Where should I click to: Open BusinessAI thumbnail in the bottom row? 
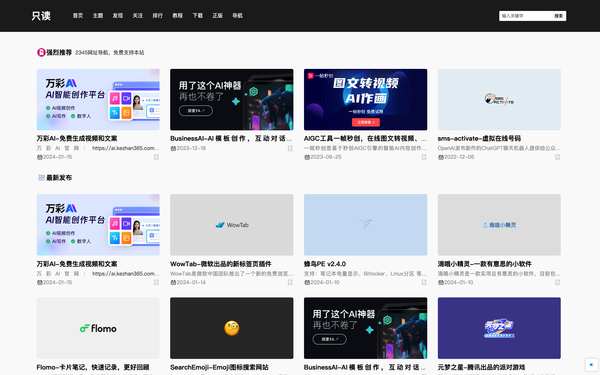click(365, 328)
